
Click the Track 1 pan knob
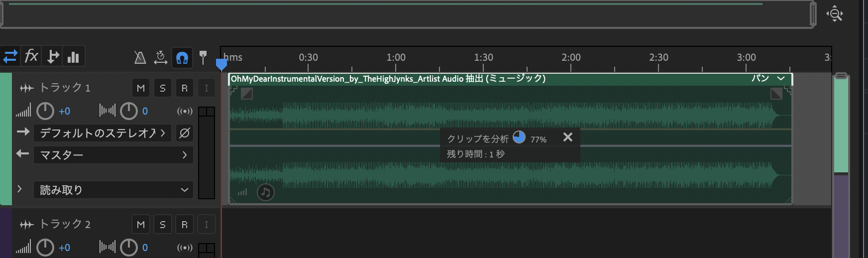pyautogui.click(x=129, y=111)
